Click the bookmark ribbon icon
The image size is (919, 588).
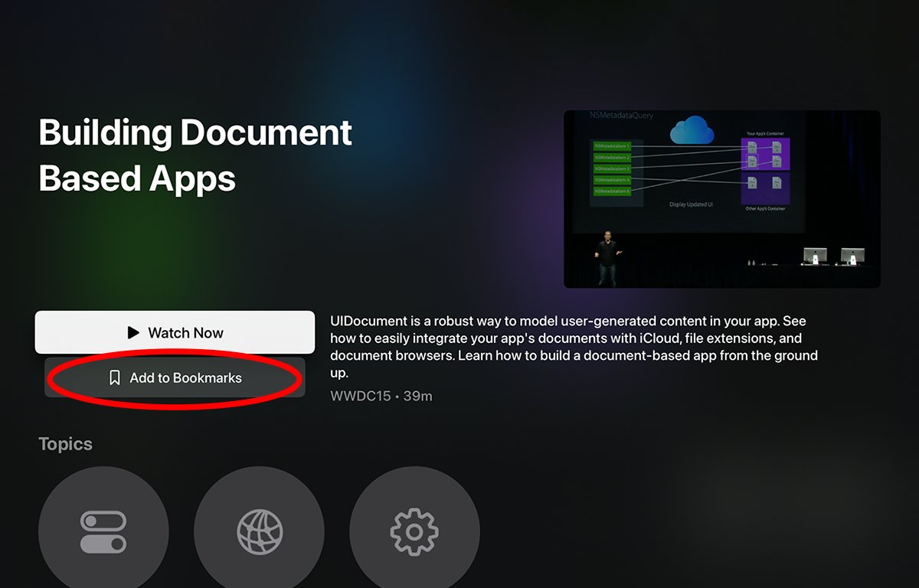pos(115,378)
